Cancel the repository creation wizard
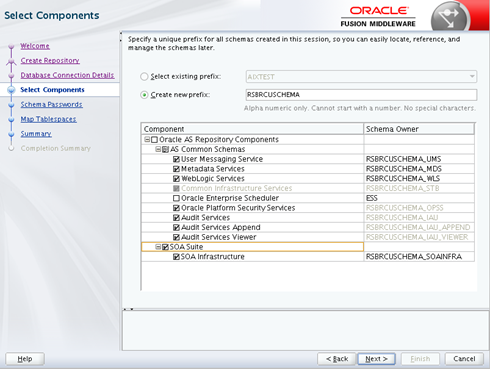The image size is (491, 370). 464,359
